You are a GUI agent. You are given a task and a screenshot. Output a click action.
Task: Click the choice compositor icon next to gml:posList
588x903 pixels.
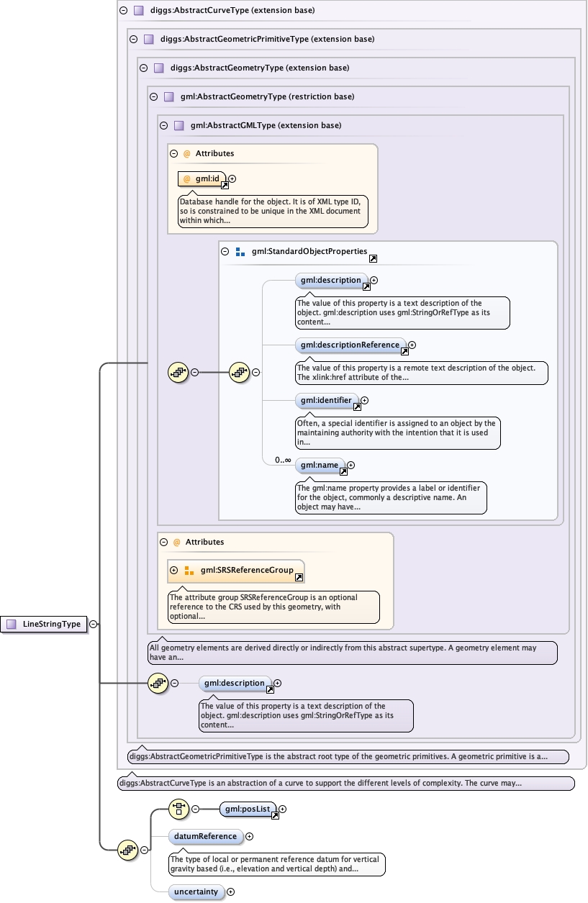(178, 809)
